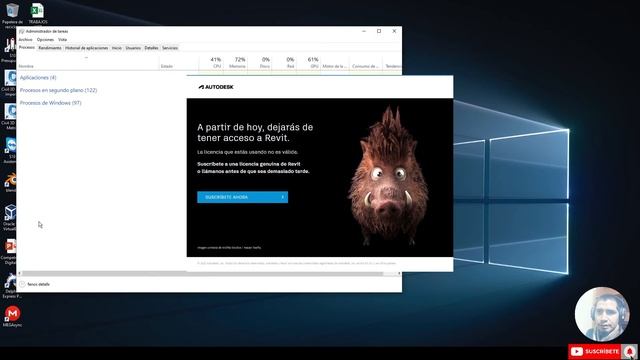The height and width of the screenshot is (360, 640).
Task: Click the Menos detalles button
Action: tap(35, 284)
